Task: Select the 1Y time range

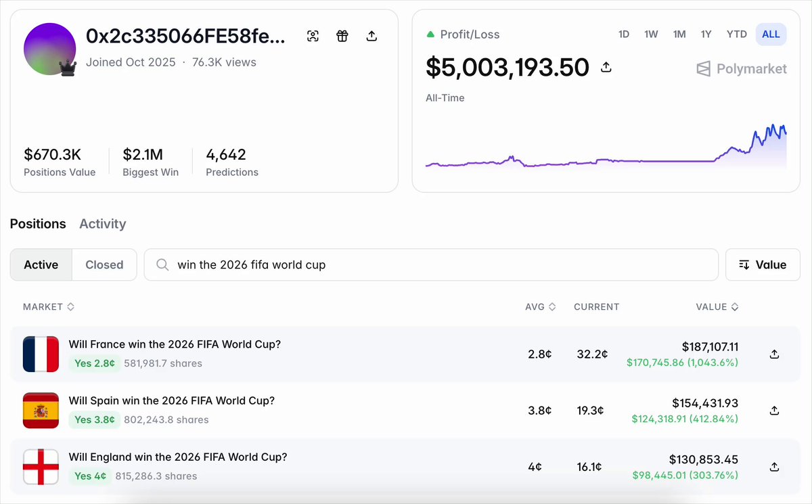Action: [x=706, y=34]
